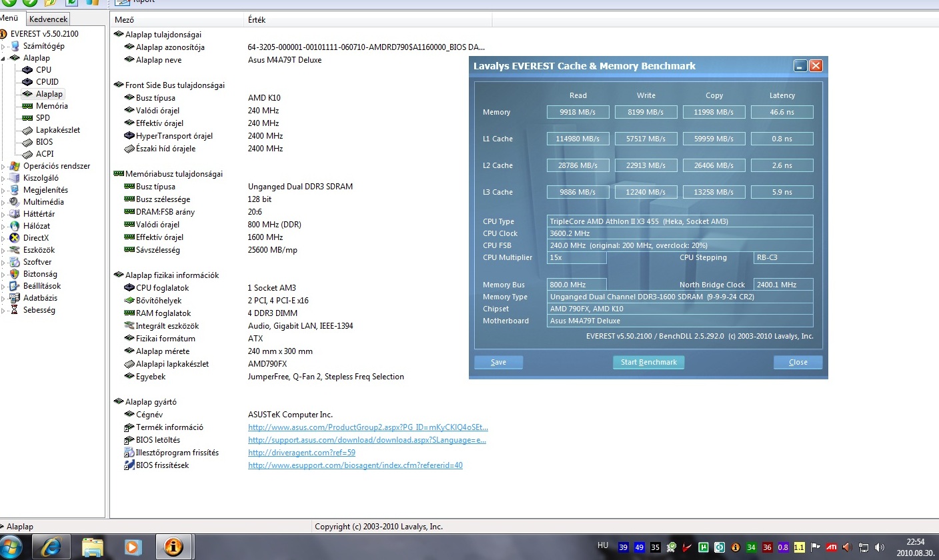
Task: Click the Internet Explorer taskbar icon
Action: coord(51,547)
